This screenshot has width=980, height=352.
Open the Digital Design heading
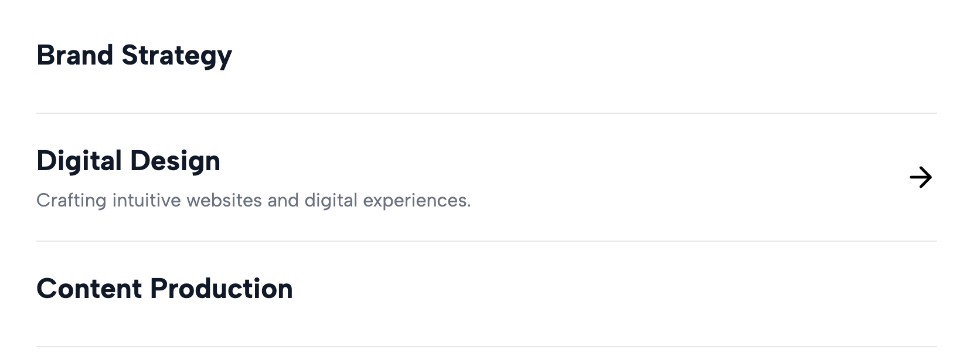[x=128, y=161]
